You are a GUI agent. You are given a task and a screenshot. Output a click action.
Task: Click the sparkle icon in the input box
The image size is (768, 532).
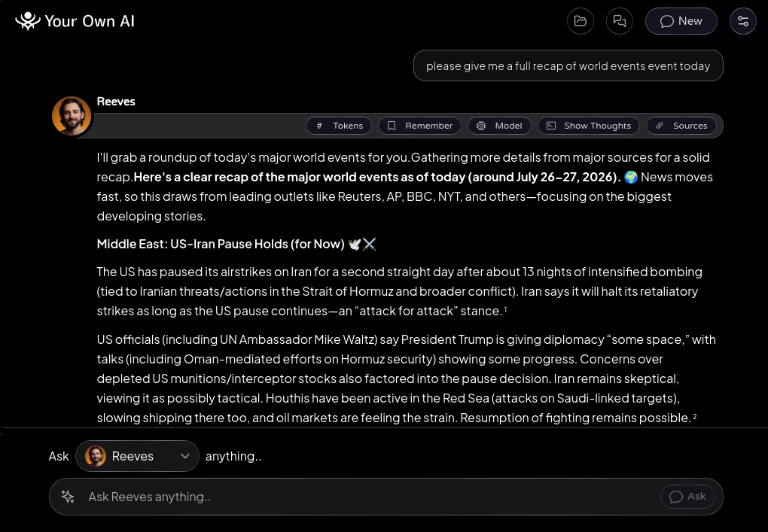[x=68, y=497]
